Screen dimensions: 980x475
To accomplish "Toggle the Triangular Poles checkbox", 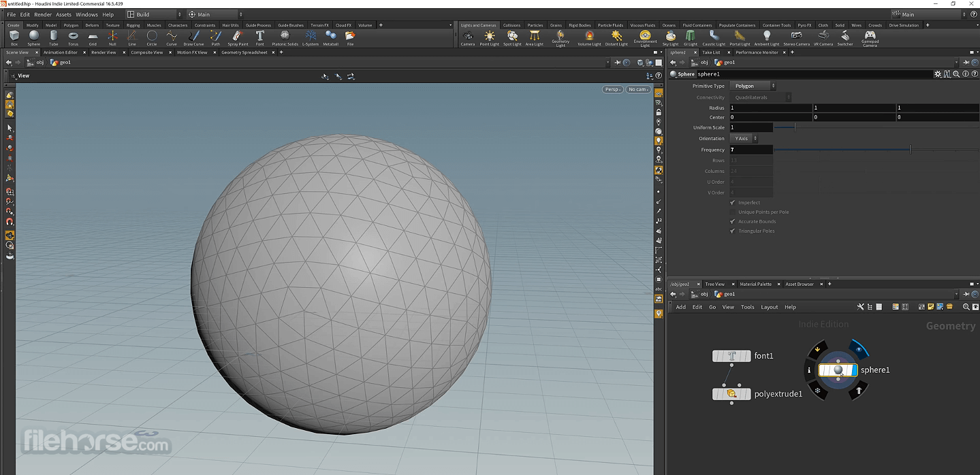I will pyautogui.click(x=733, y=231).
